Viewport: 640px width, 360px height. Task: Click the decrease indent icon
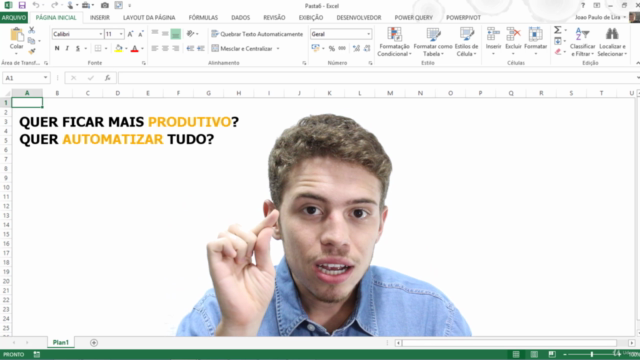190,49
